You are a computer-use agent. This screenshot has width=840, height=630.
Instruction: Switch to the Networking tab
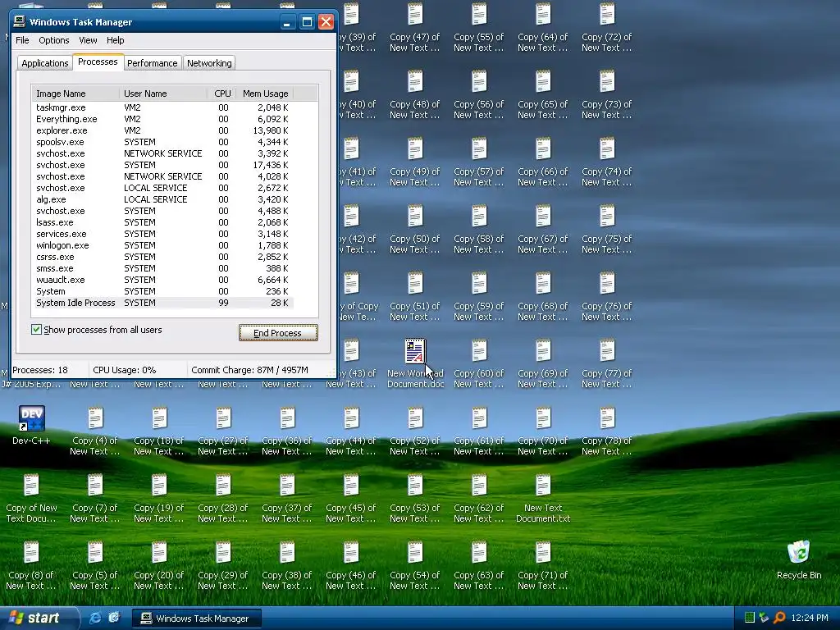pos(209,63)
